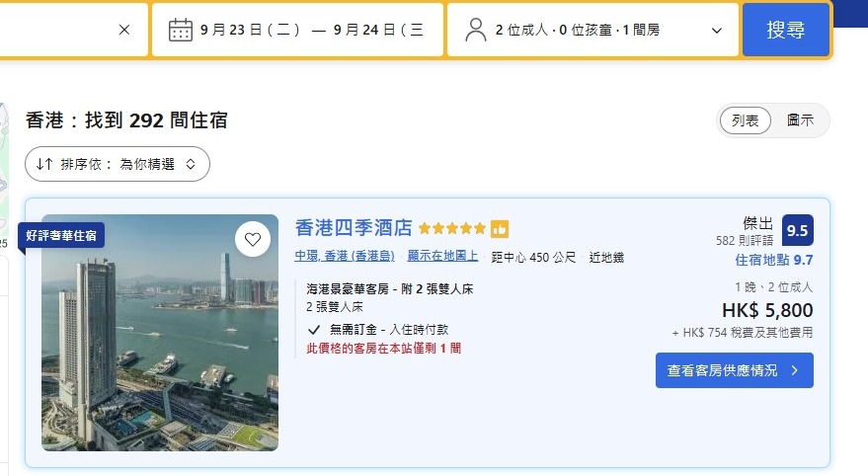Click the 查看客房供應情況 availability button
The width and height of the screenshot is (868, 476).
(x=735, y=370)
